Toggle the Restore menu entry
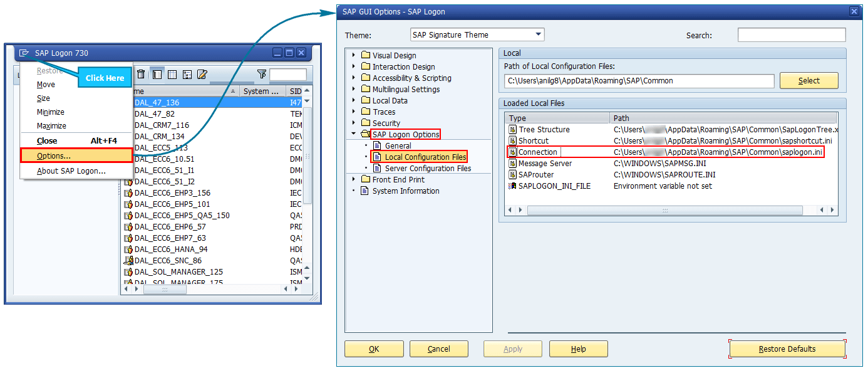The width and height of the screenshot is (868, 373). 49,70
